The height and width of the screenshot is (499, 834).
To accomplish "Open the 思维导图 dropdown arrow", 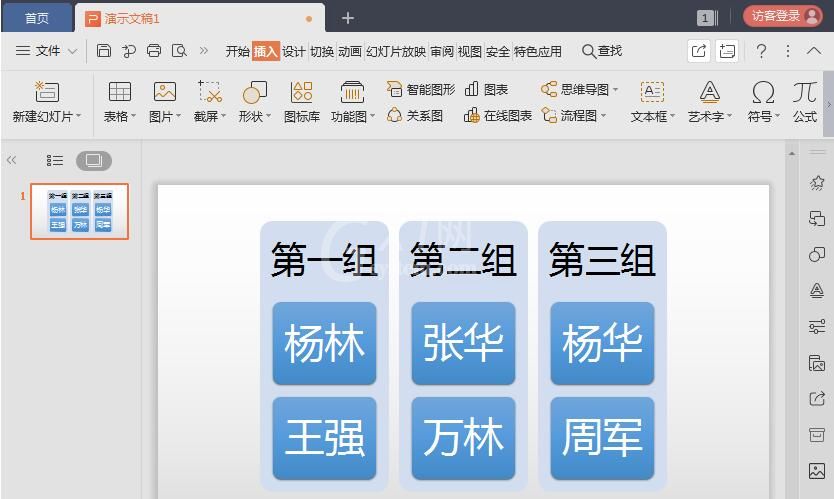I will tap(615, 89).
